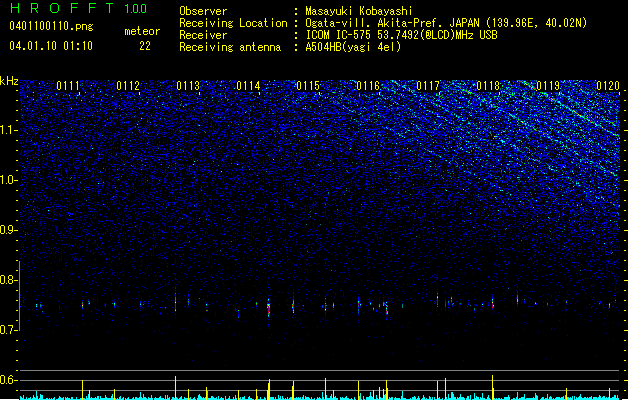This screenshot has width=629, height=400.
Task: Click the 1.0 frequency axis label
Action: (x=8, y=180)
